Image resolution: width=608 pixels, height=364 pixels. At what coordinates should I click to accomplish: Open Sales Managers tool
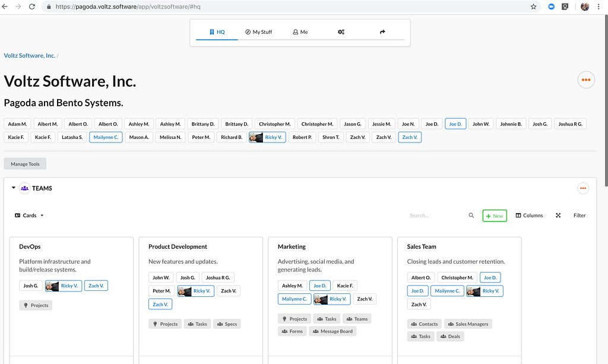point(468,324)
